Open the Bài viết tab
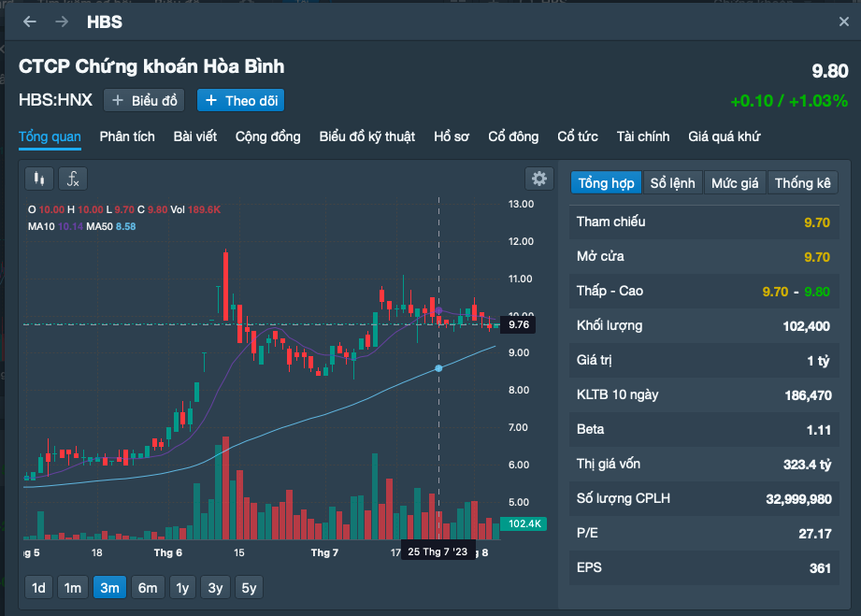 pos(195,136)
